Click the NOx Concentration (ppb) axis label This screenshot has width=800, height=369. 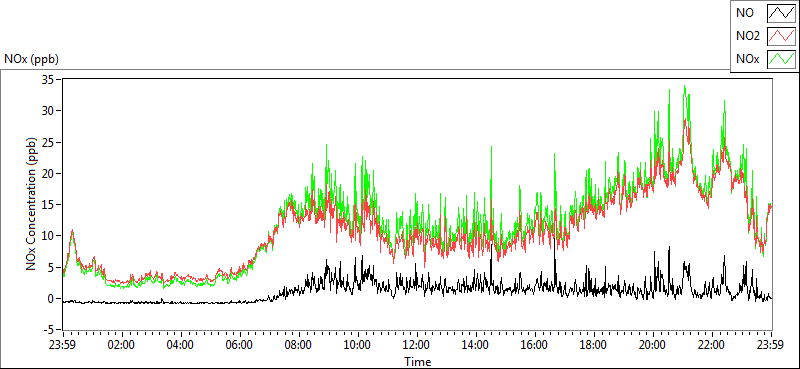[x=31, y=204]
